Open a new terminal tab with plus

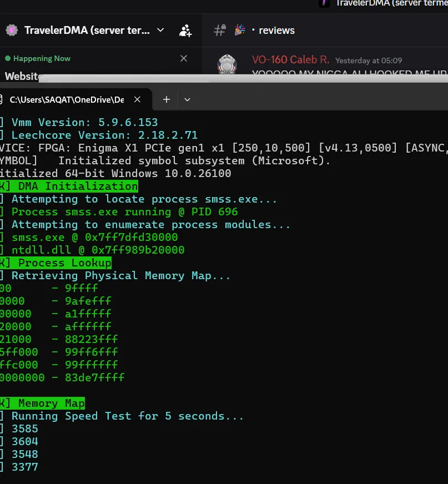[x=167, y=99]
